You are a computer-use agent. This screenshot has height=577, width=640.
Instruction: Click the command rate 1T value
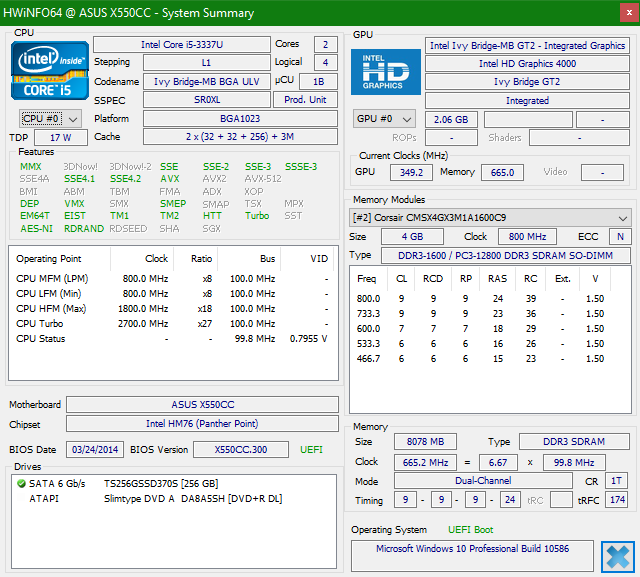[616, 481]
